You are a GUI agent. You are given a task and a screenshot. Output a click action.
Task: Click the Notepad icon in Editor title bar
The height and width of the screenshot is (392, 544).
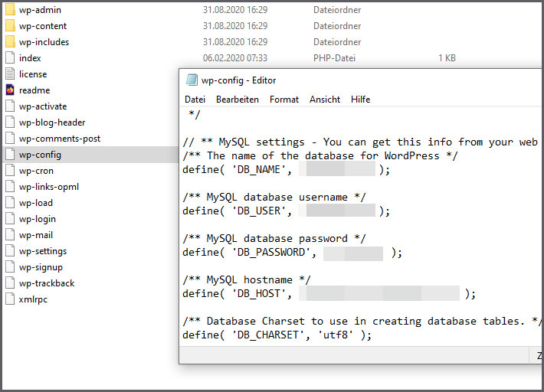click(x=192, y=80)
